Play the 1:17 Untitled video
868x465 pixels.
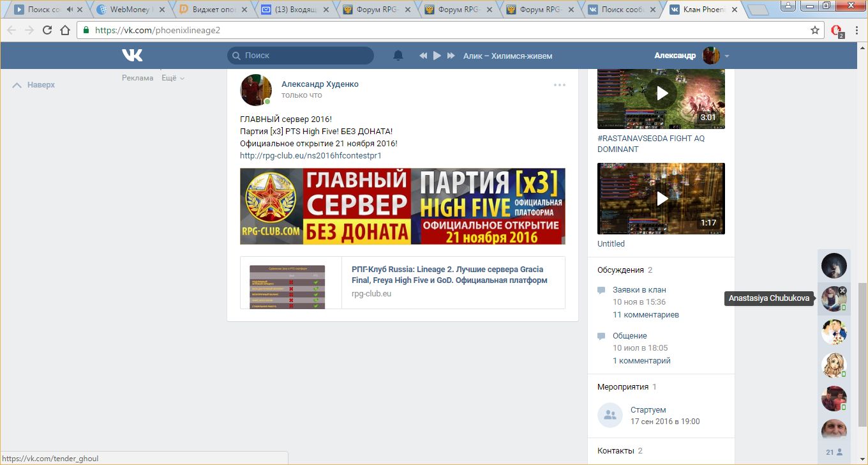[661, 199]
